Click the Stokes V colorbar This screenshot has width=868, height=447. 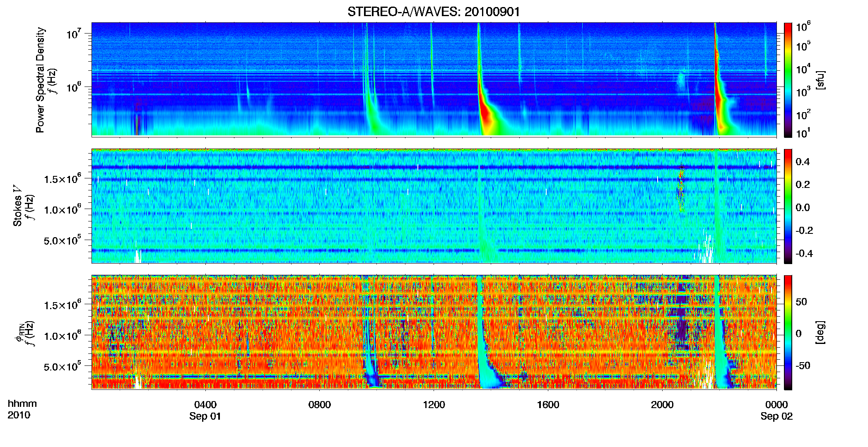(x=788, y=206)
